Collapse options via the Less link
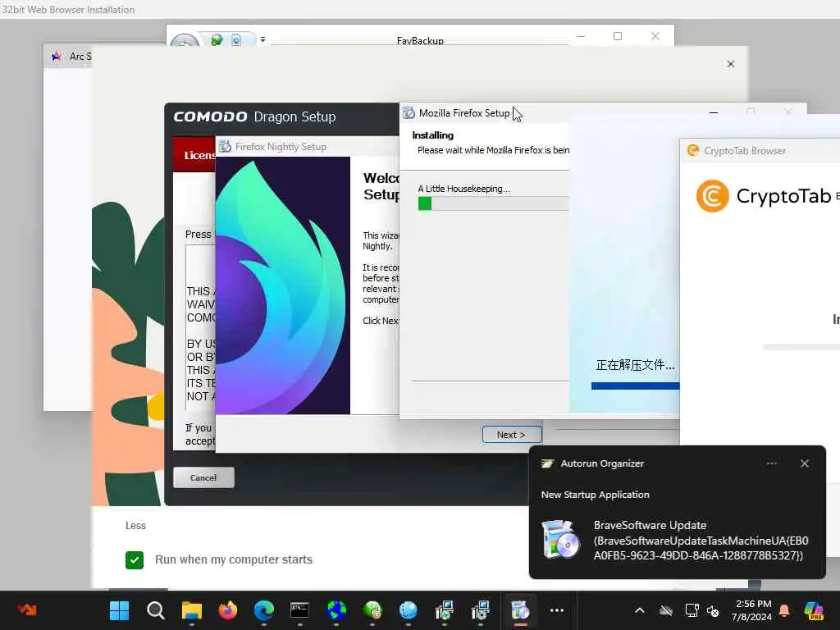Screen dimensions: 840x630 click(x=135, y=526)
